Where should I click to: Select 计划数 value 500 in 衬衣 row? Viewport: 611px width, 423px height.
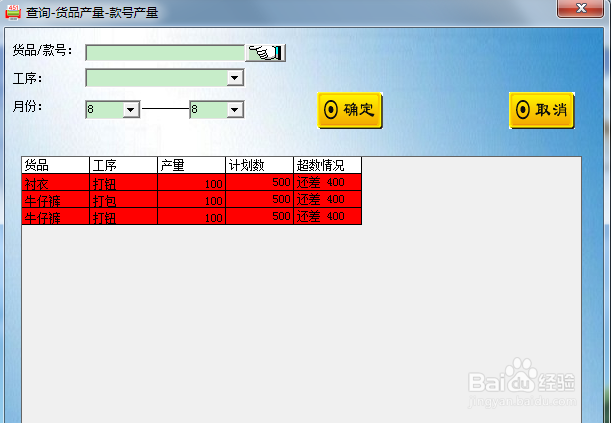click(x=260, y=182)
